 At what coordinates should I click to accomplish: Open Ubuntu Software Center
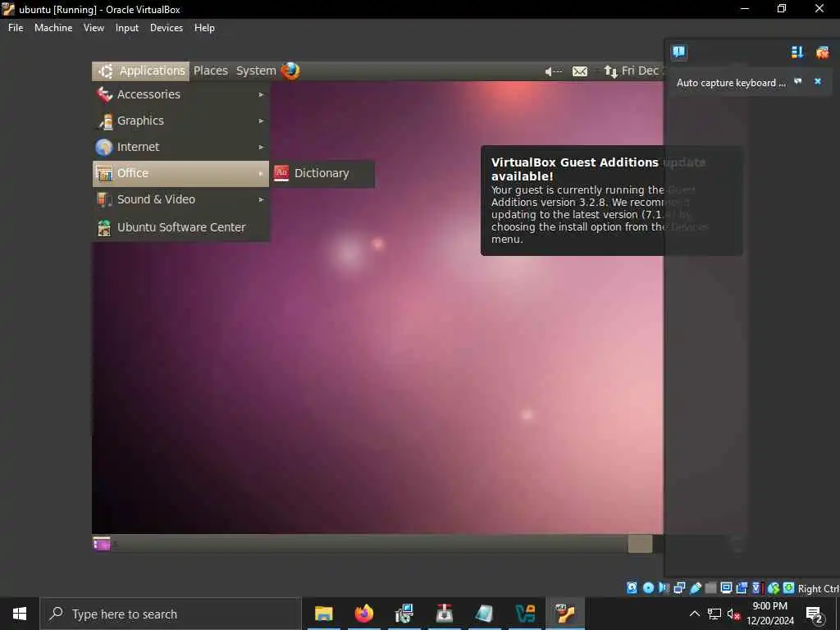pos(180,227)
